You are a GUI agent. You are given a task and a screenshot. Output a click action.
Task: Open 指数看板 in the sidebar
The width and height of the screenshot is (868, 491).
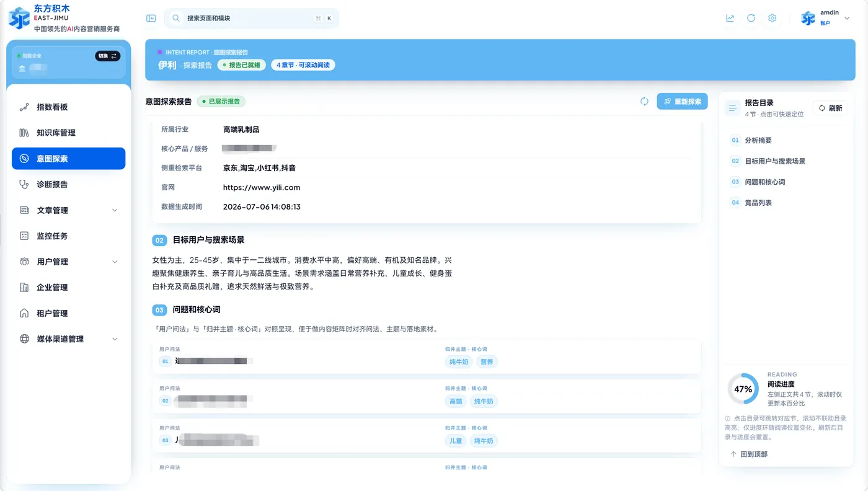pyautogui.click(x=69, y=107)
